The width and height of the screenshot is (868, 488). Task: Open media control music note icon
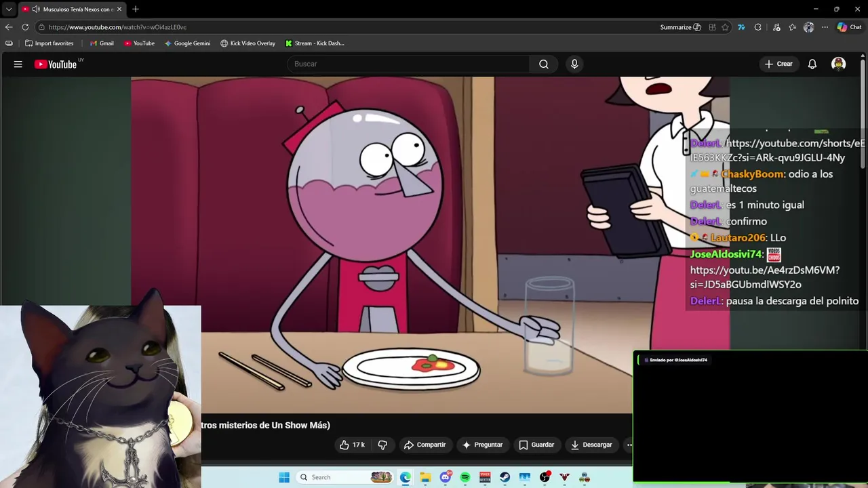click(x=776, y=27)
